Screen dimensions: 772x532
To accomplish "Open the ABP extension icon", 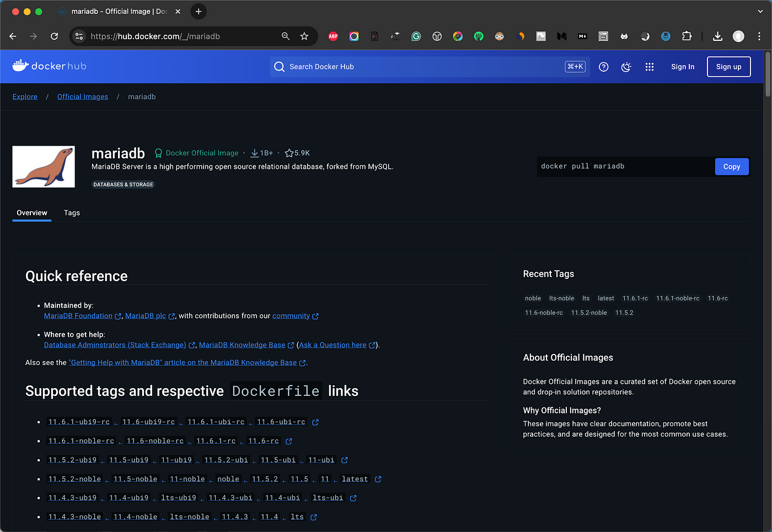I will coord(333,36).
